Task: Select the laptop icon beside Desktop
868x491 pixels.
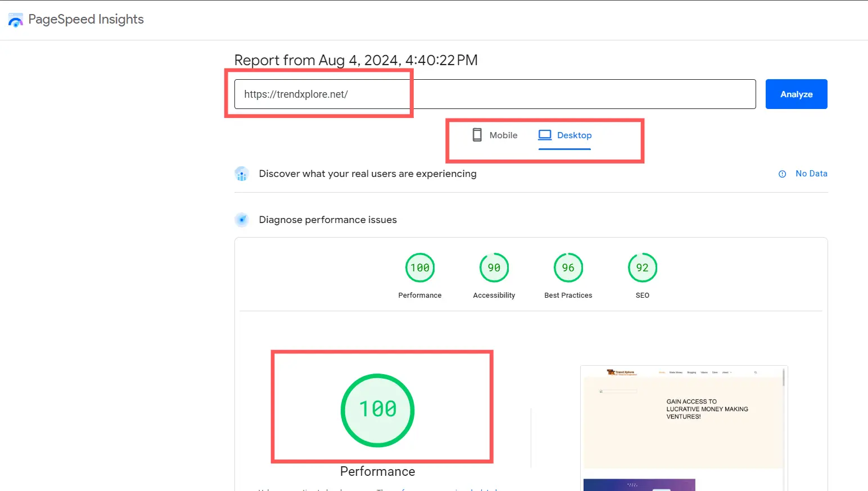Action: [544, 134]
